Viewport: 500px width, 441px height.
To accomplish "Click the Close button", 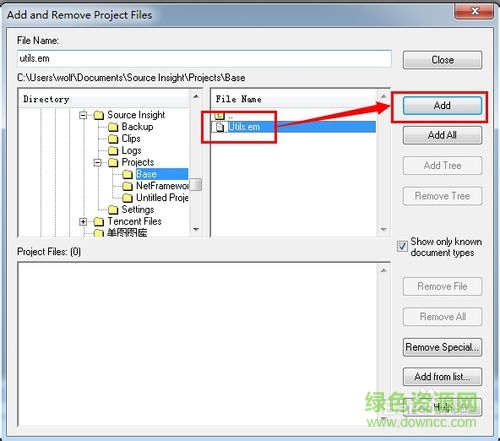I will point(442,60).
